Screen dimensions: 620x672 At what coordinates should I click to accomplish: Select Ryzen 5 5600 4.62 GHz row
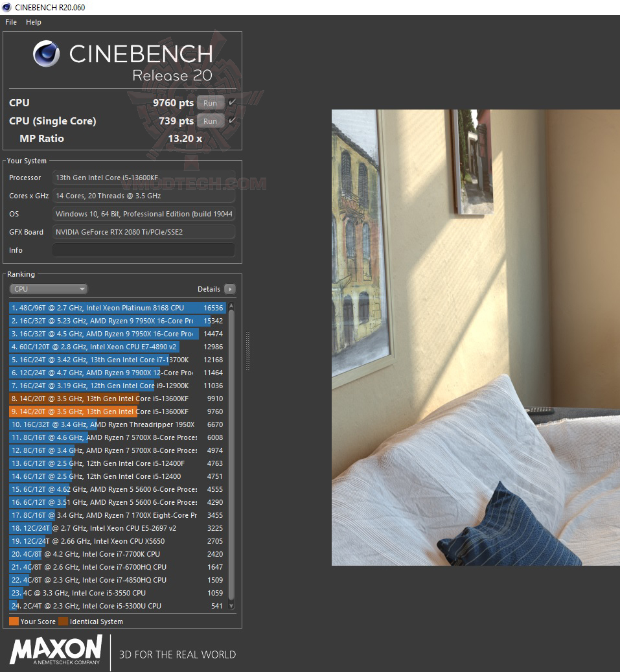pyautogui.click(x=117, y=489)
